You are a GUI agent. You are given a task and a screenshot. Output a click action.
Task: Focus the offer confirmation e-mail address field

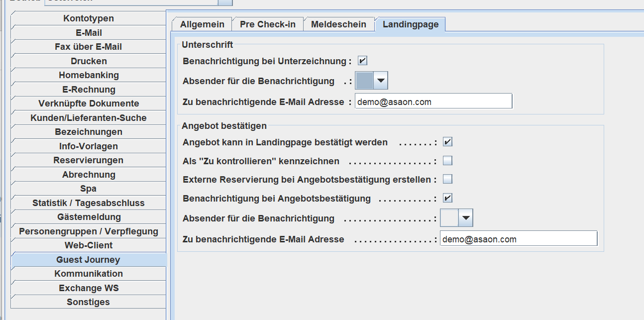coord(518,239)
